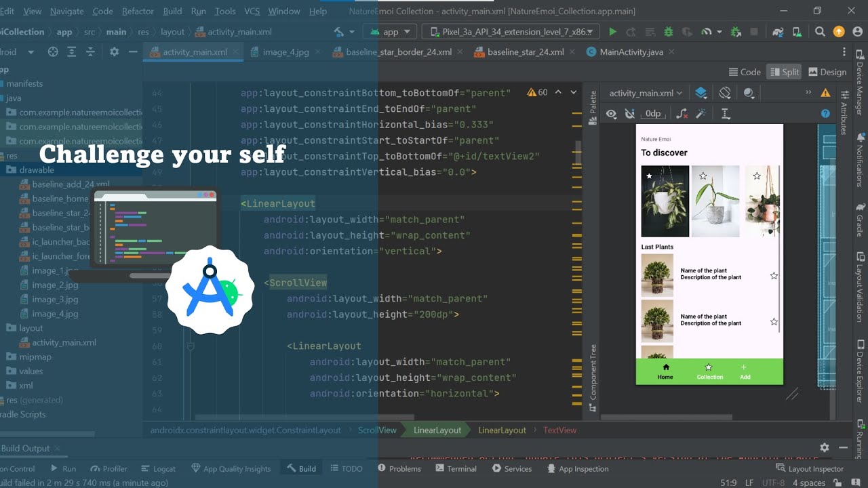Click Clear All Constraints icon
The width and height of the screenshot is (868, 488).
pyautogui.click(x=682, y=114)
